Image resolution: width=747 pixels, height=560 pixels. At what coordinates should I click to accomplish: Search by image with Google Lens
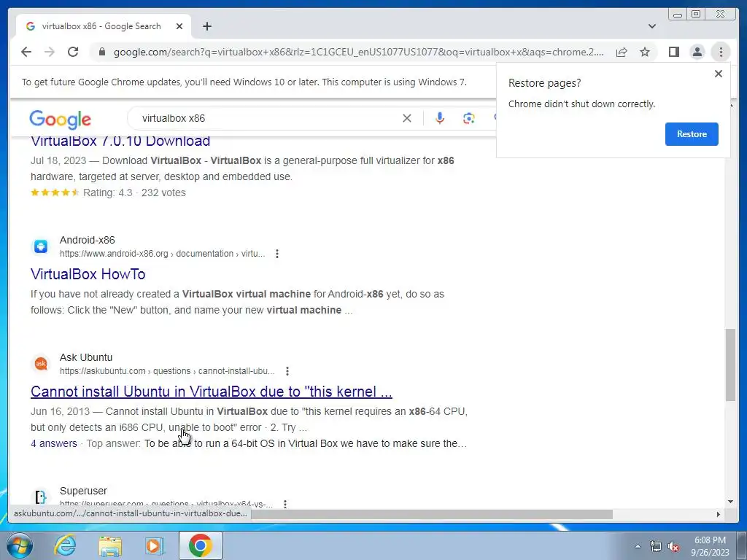click(x=469, y=118)
